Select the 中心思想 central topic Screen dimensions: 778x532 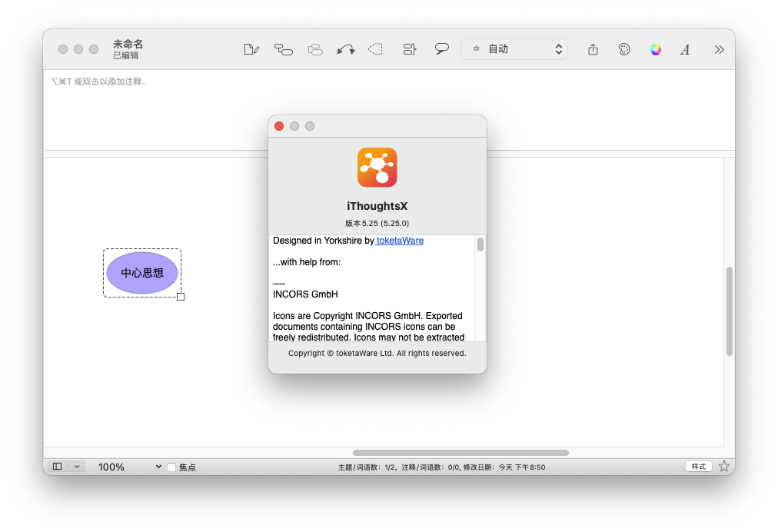[x=142, y=273]
